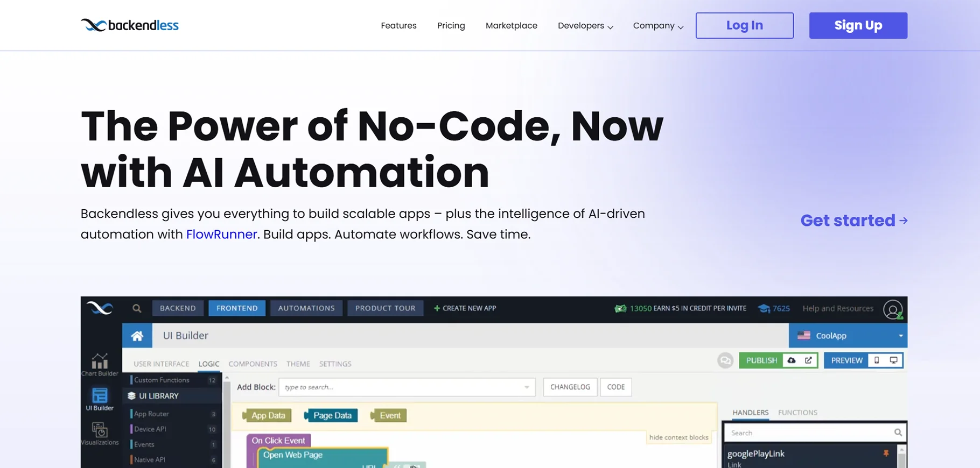Viewport: 980px width, 468px height.
Task: Open the user profile avatar icon
Action: 893,310
